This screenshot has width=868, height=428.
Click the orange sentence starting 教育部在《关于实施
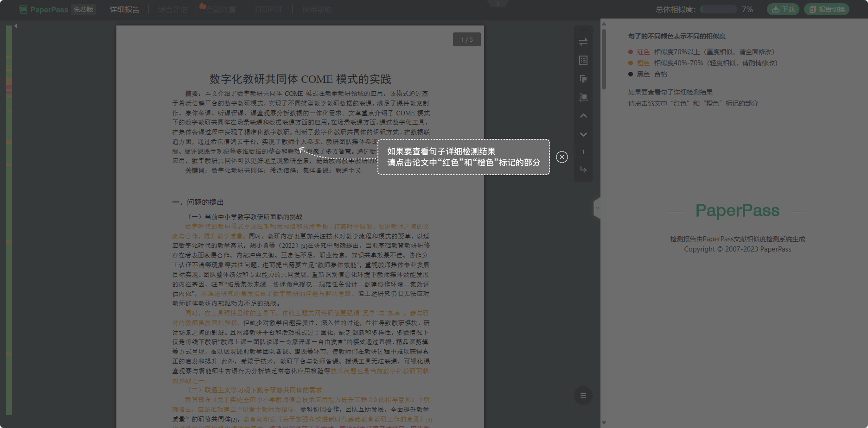coord(301,404)
